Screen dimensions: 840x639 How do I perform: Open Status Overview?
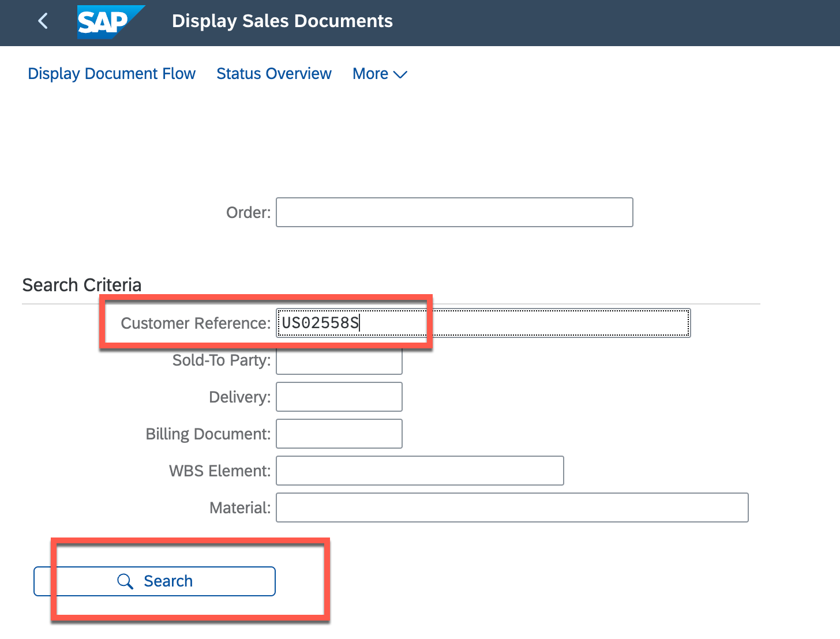[273, 74]
